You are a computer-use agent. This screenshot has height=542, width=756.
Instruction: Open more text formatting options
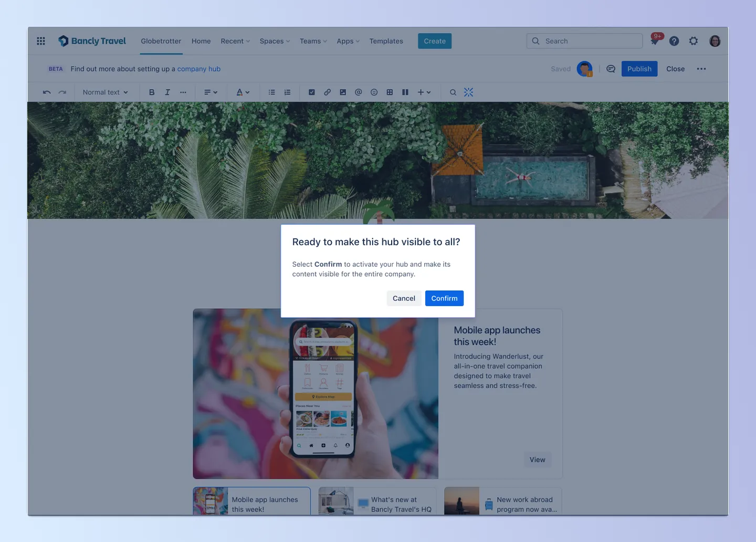(183, 92)
